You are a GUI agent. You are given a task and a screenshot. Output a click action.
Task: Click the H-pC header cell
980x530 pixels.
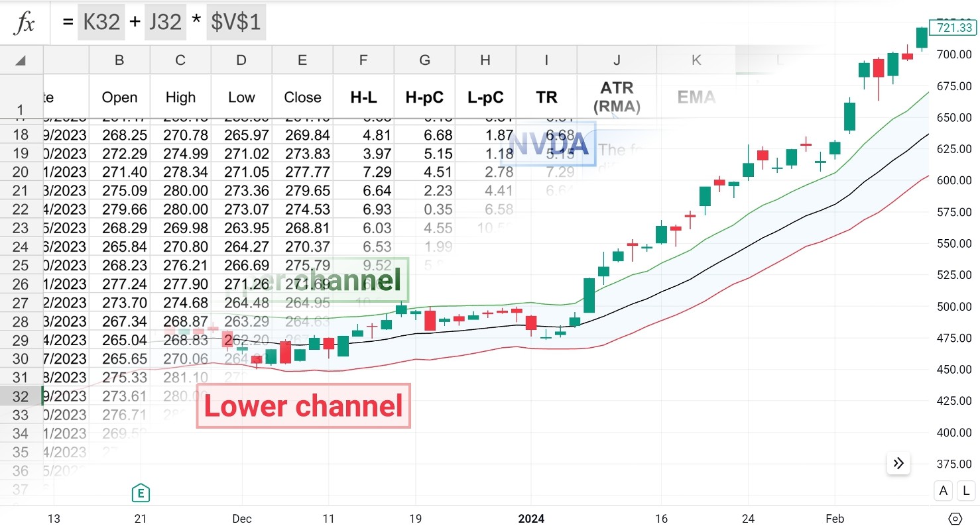click(424, 97)
